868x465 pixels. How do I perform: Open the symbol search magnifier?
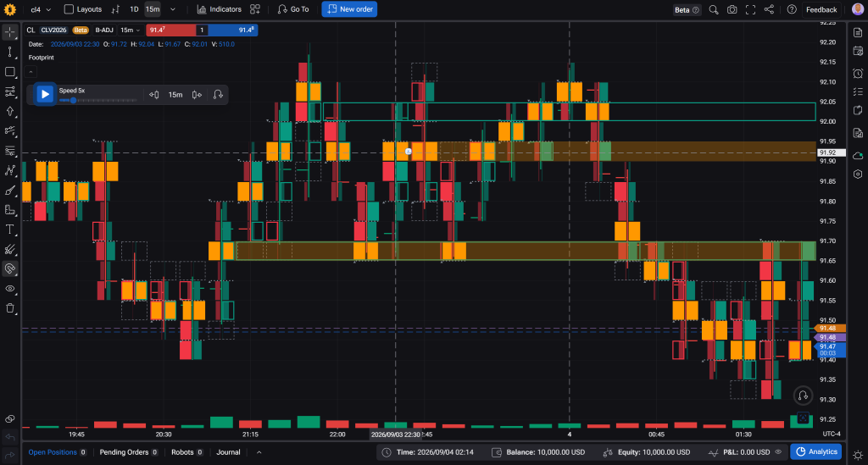coord(714,9)
